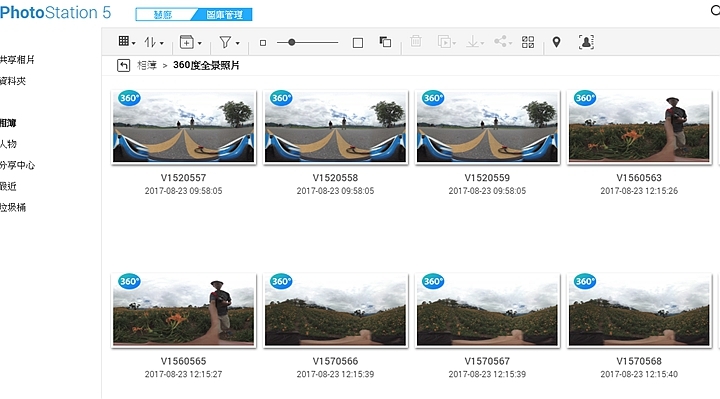Open the filter dropdown

coord(229,42)
